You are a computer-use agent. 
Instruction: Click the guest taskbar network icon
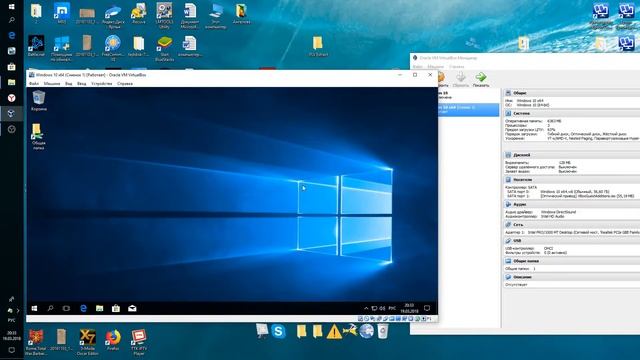(x=374, y=308)
